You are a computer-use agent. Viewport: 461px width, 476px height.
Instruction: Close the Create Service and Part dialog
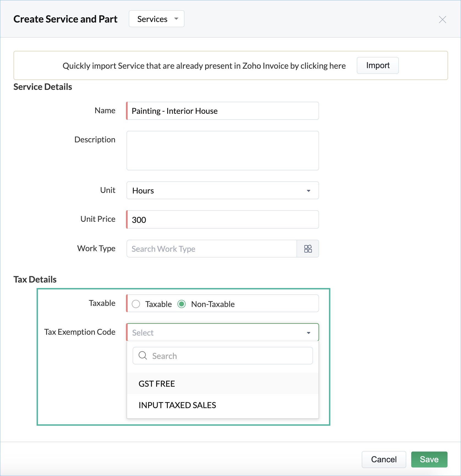click(442, 20)
